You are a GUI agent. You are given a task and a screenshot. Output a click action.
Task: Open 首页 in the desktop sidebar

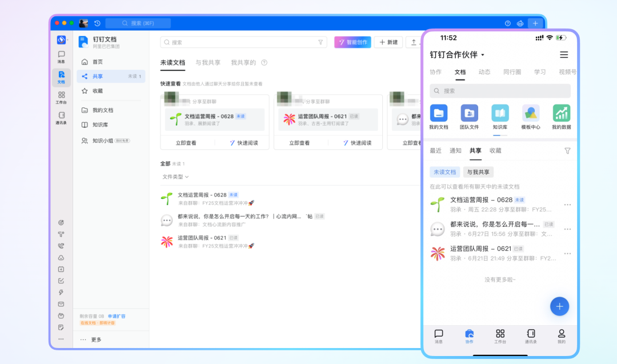click(x=111, y=62)
